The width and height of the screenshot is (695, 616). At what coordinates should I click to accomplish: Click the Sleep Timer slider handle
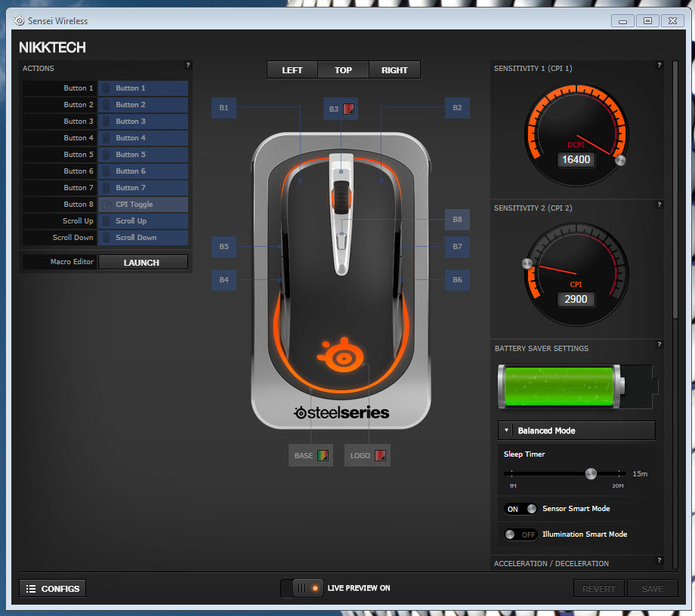click(x=591, y=474)
